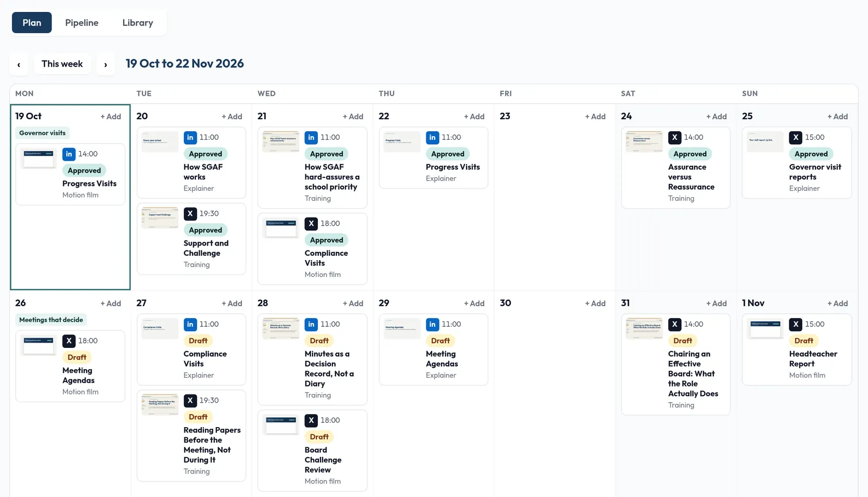Image resolution: width=868 pixels, height=497 pixels.
Task: Click LinkedIn icon on Draft Compliance Visits explainer
Action: tap(190, 325)
